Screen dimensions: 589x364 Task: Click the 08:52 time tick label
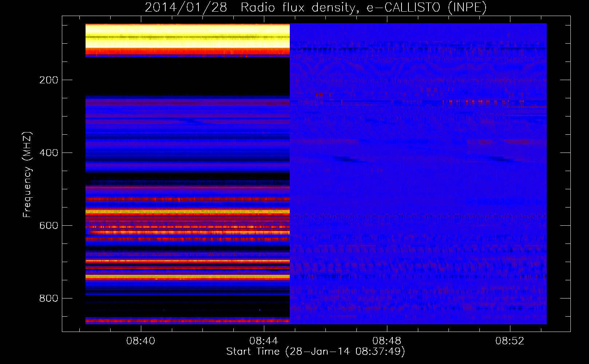pyautogui.click(x=510, y=341)
